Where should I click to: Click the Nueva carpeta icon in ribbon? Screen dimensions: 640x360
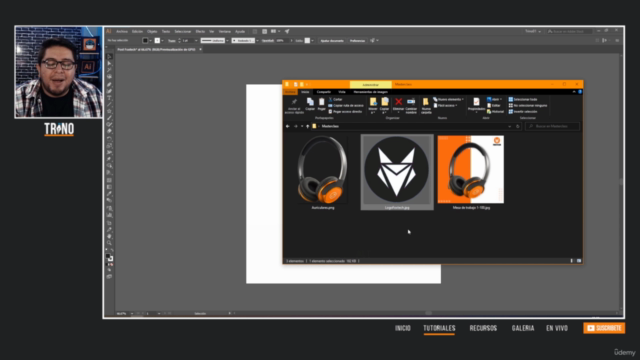426,102
